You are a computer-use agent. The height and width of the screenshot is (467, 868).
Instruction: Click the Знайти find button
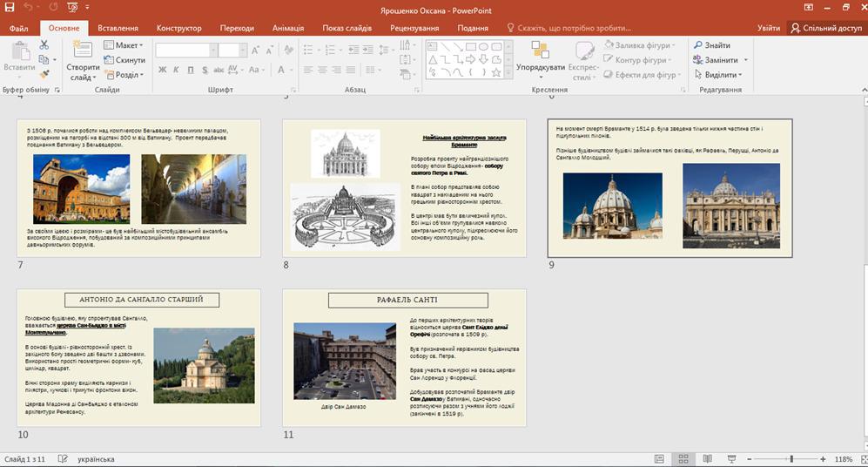pyautogui.click(x=712, y=45)
